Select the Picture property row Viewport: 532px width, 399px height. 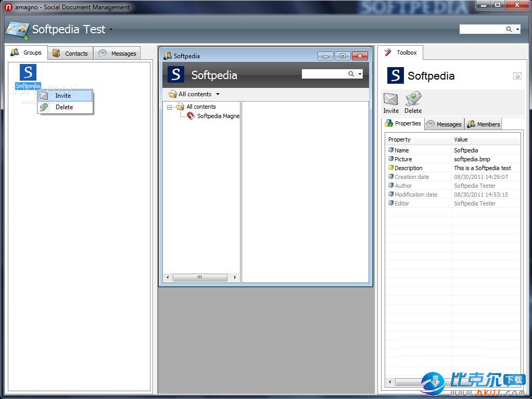coord(453,159)
